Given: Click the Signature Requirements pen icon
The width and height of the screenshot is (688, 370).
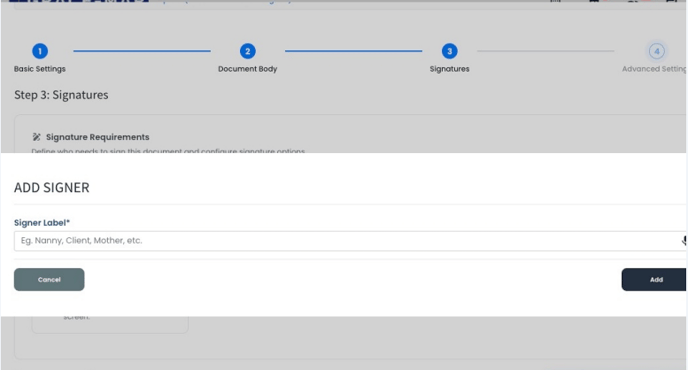Looking at the screenshot, I should 36,137.
